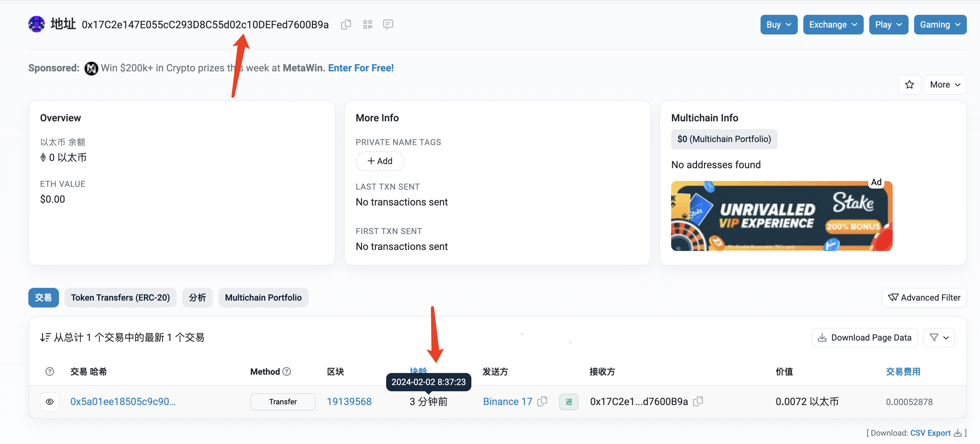
Task: Copy the Binance 17 sender address
Action: pos(542,401)
